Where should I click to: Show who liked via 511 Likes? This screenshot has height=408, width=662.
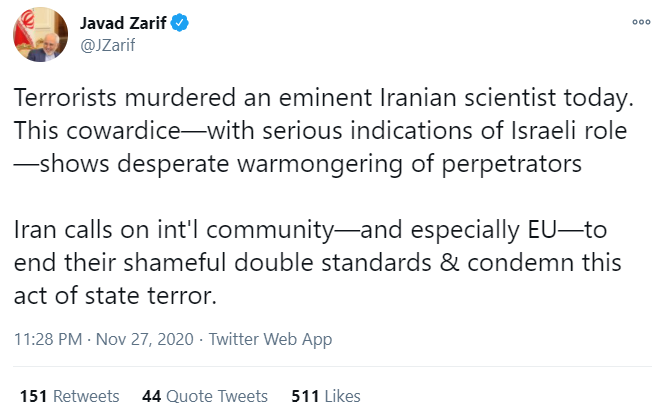[326, 396]
